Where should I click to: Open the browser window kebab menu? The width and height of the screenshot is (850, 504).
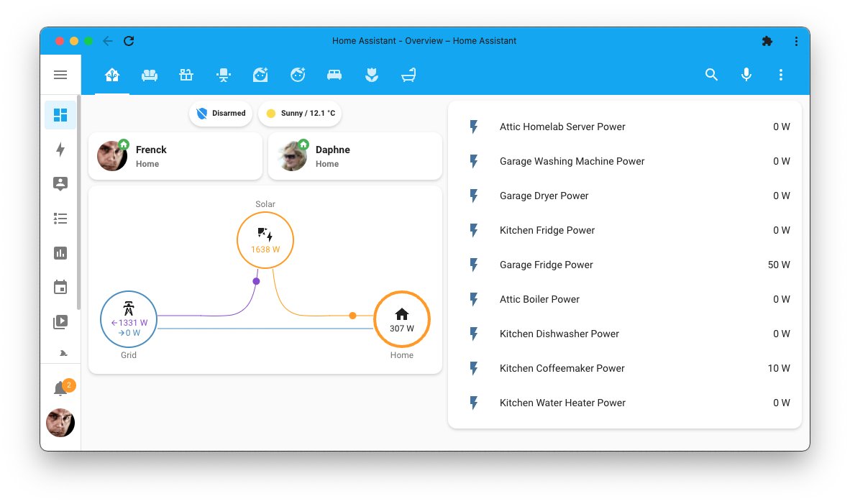(796, 41)
